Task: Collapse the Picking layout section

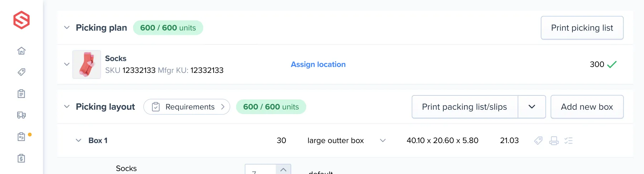Action: (x=67, y=107)
